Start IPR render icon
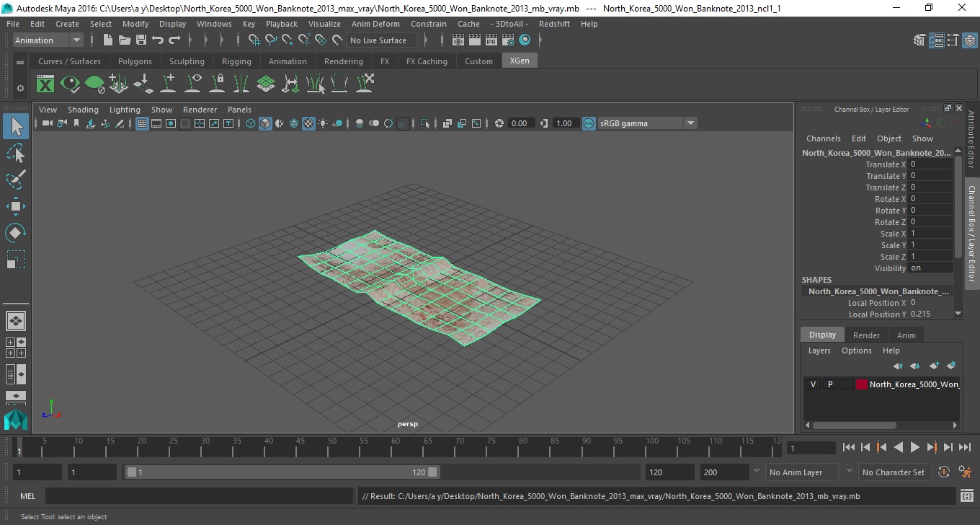The width and height of the screenshot is (980, 525). pyautogui.click(x=491, y=40)
